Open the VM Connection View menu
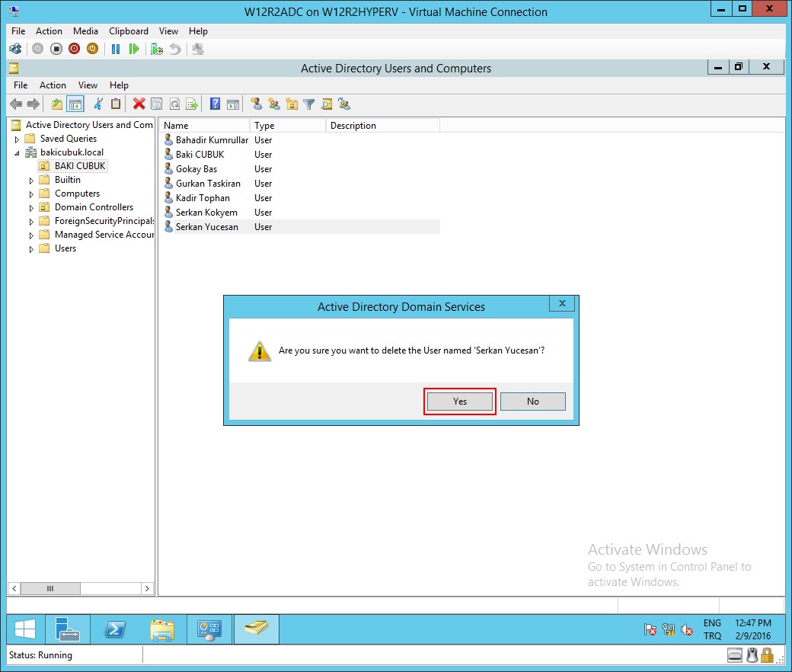Viewport: 792px width, 672px height. click(168, 30)
